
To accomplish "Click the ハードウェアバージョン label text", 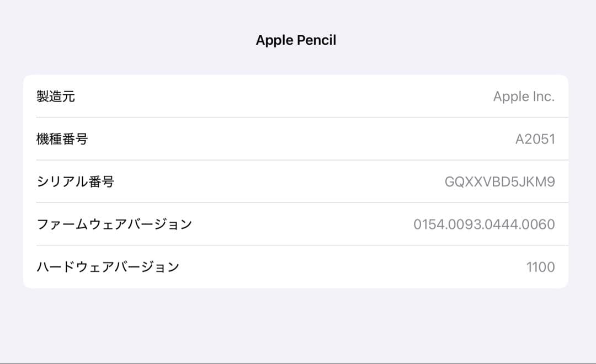I will point(108,266).
